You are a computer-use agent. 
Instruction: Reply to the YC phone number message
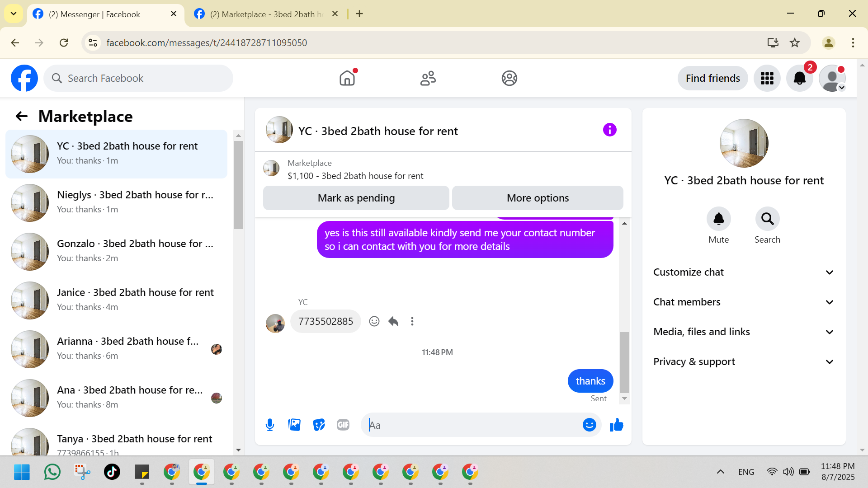pyautogui.click(x=393, y=321)
